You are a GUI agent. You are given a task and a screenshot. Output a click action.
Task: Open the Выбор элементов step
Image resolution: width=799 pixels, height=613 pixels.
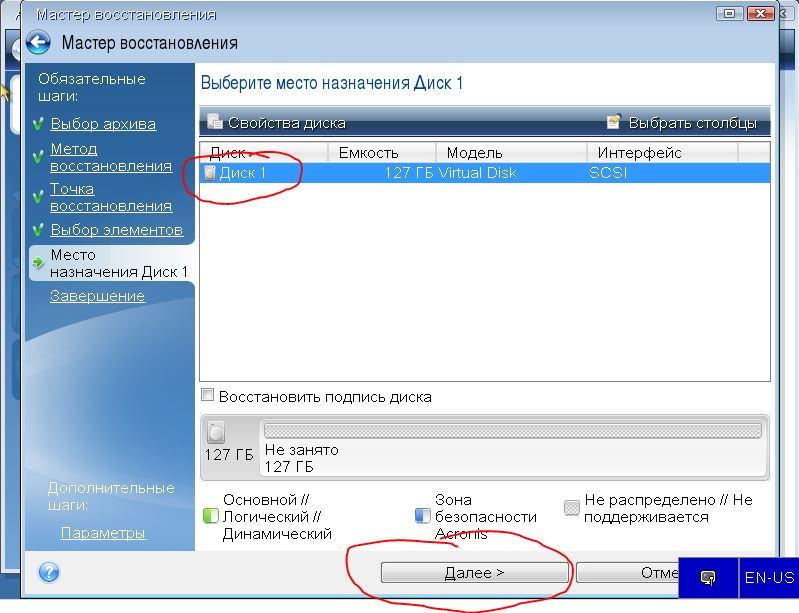pos(116,230)
